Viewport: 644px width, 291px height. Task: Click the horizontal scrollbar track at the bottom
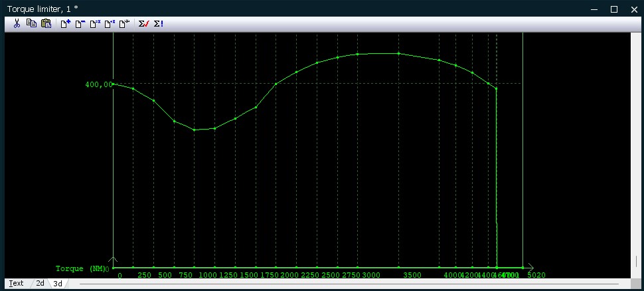coord(349,284)
